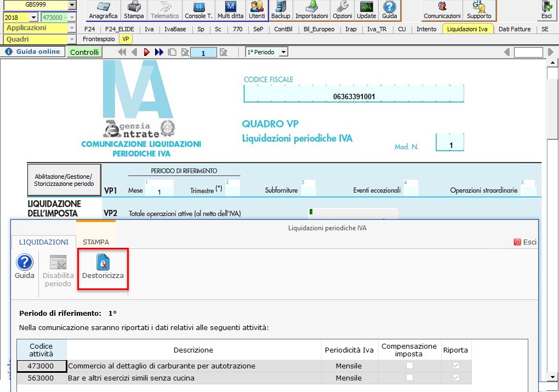Select row Bar e altri esercizi simili senza cucina
The width and height of the screenshot is (559, 392).
pos(244,378)
